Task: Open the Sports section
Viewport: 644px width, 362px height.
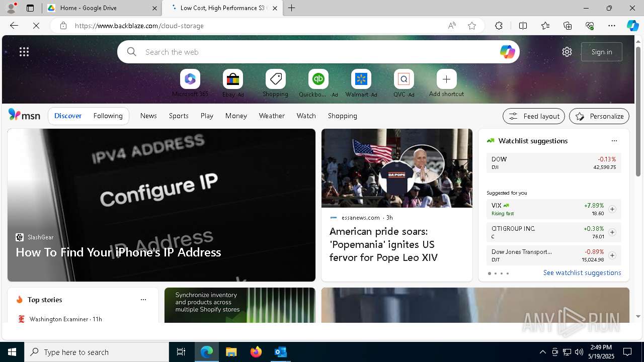Action: [x=179, y=116]
